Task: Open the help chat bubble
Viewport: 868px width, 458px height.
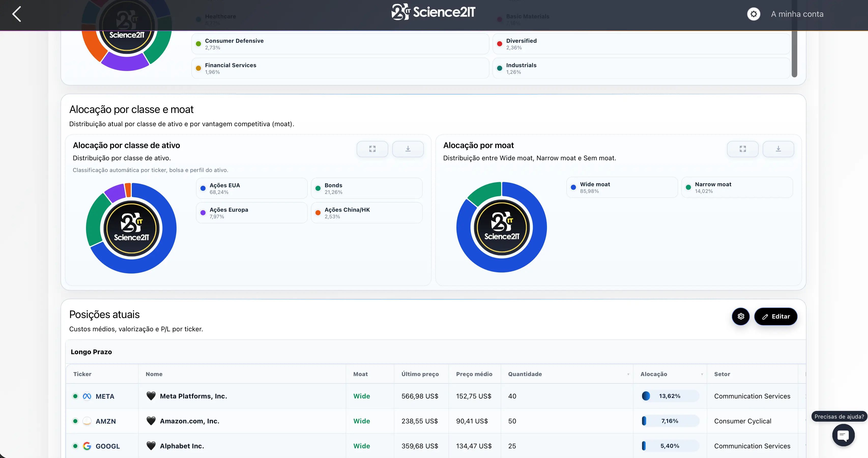Action: click(x=843, y=435)
